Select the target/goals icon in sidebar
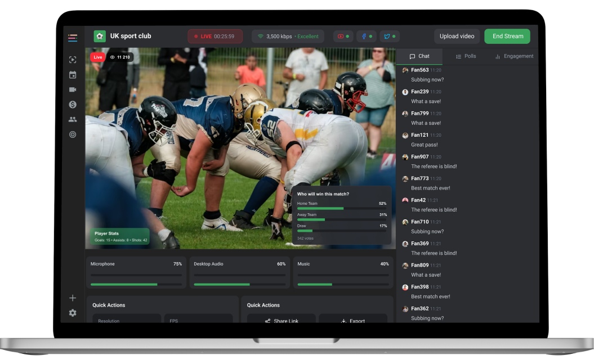This screenshot has height=364, width=594. (x=72, y=134)
